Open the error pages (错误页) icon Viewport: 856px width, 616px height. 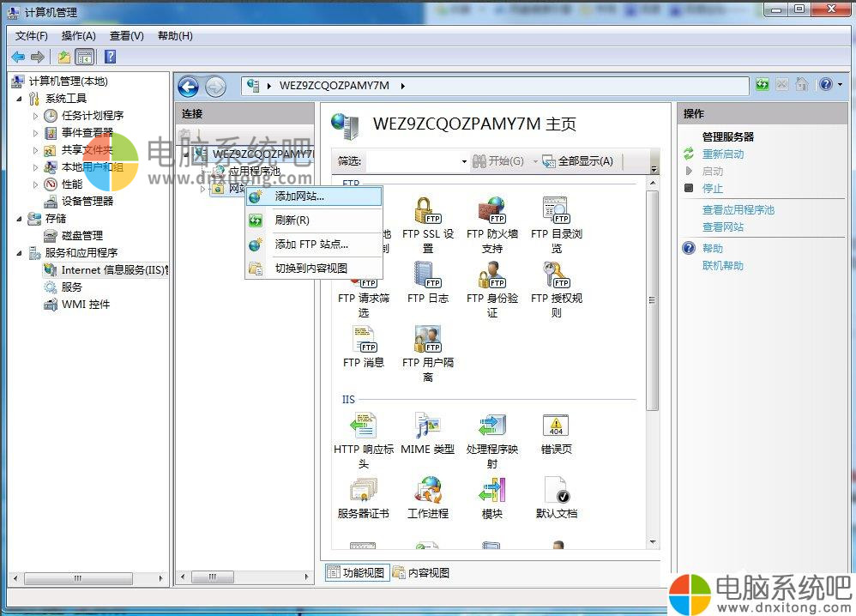coord(557,426)
